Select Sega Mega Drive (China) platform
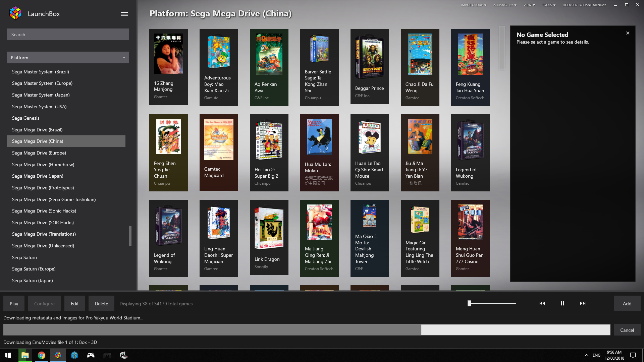Viewport: 644px width, 362px height. (x=66, y=141)
